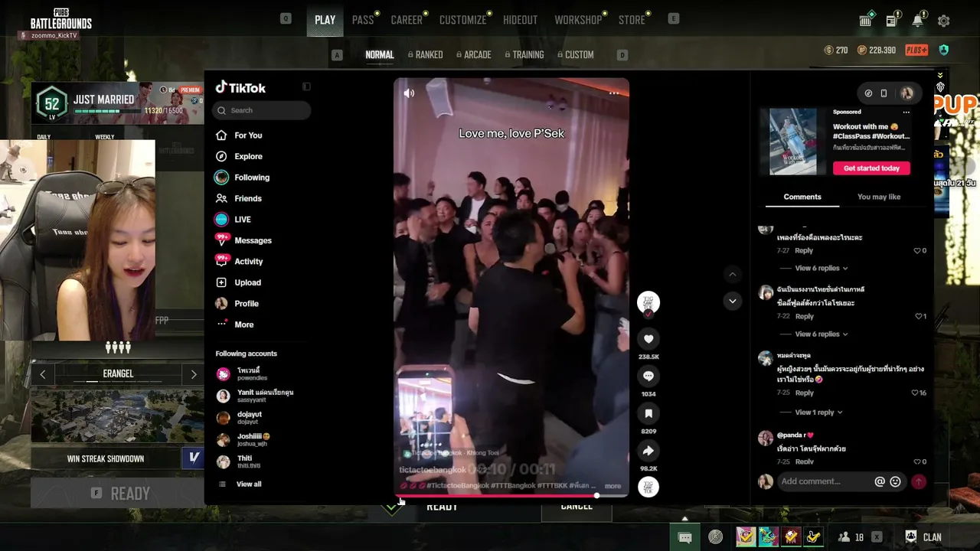Like the 7-22 comment with 1 like
This screenshot has height=551, width=980.
920,316
